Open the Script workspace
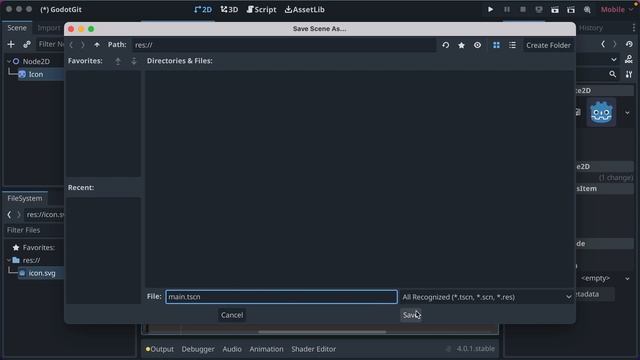Screen dimensions: 640x360 (262, 9)
